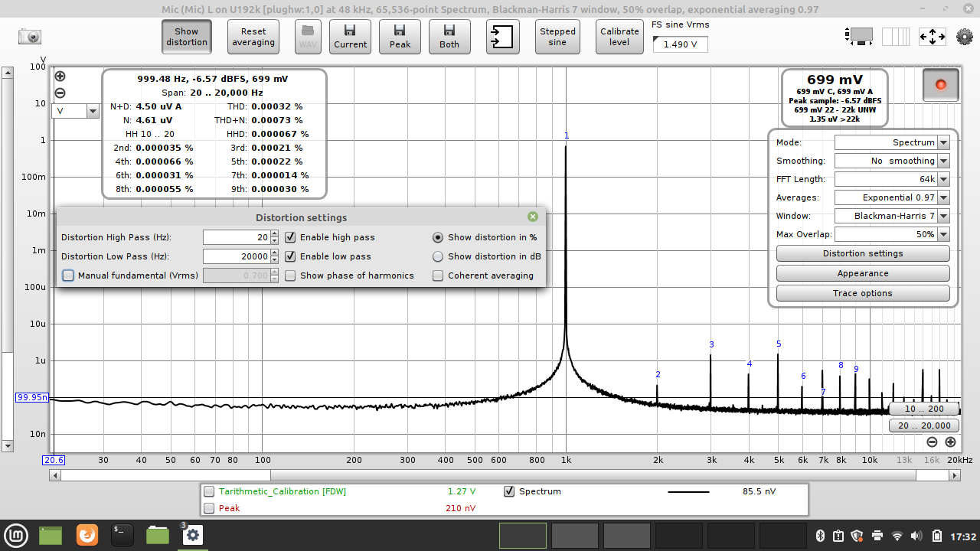Launch Firefox from the taskbar
The height and width of the screenshot is (551, 980).
click(x=87, y=535)
